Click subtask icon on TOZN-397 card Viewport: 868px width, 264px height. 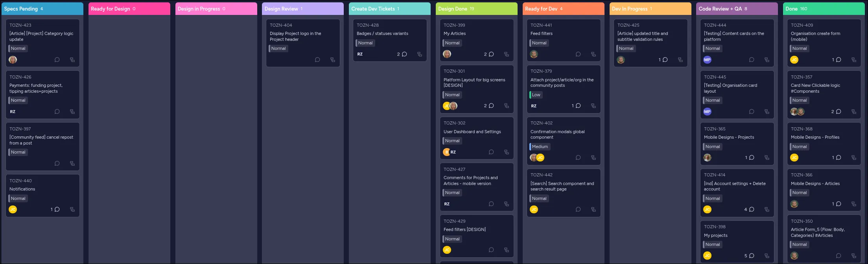click(72, 163)
